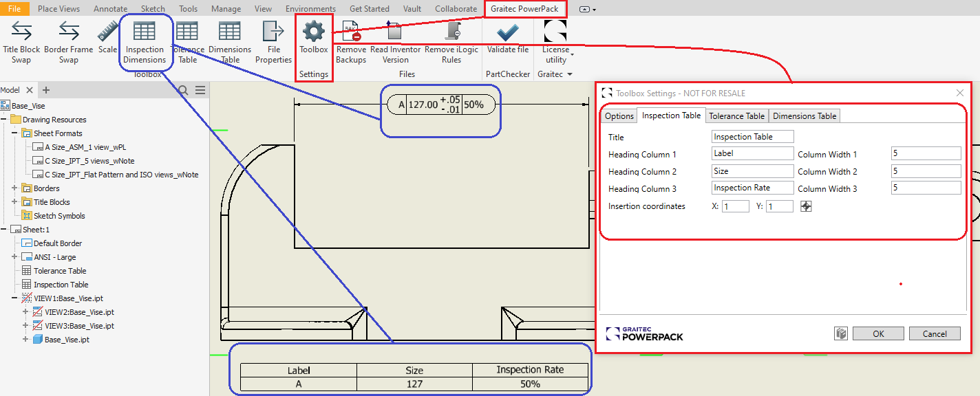The width and height of the screenshot is (980, 396).
Task: Select the Sketch Symbols browser item
Action: (x=54, y=216)
